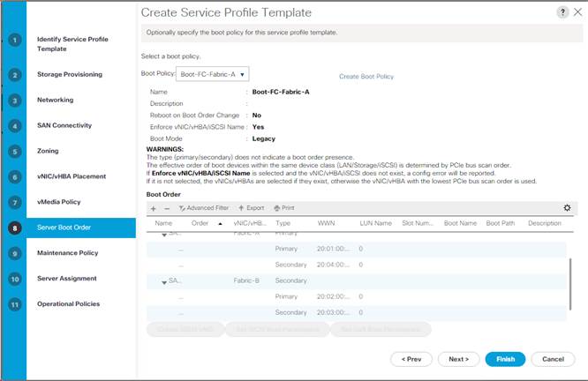The image size is (588, 381).
Task: Click the Finish button
Action: (x=505, y=359)
